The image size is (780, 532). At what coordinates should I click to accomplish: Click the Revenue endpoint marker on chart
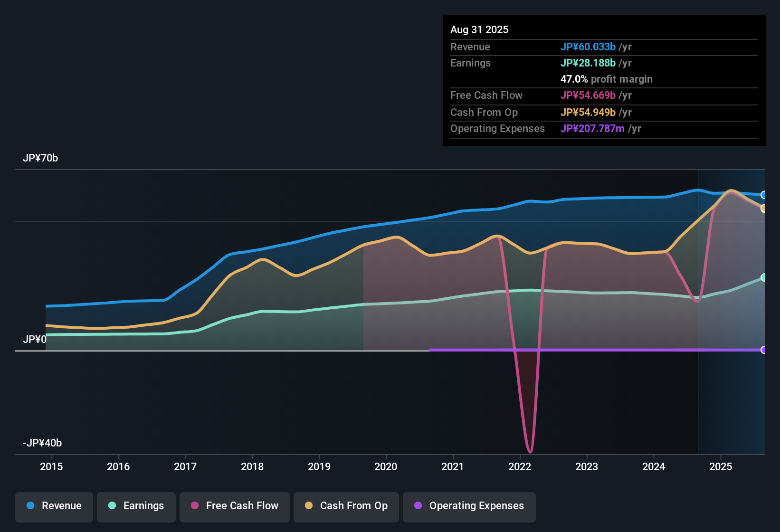pos(763,195)
